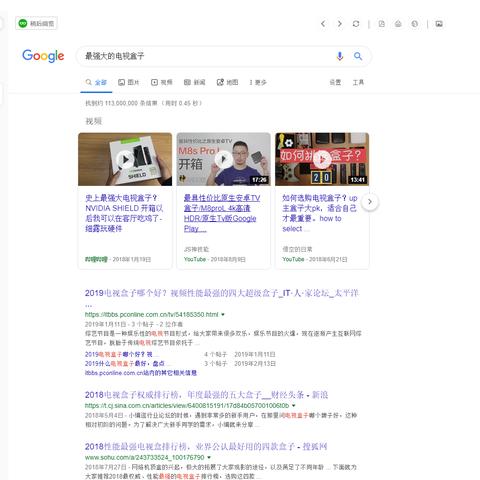480x480 pixels.
Task: Go back with the left arrow icon
Action: click(323, 24)
